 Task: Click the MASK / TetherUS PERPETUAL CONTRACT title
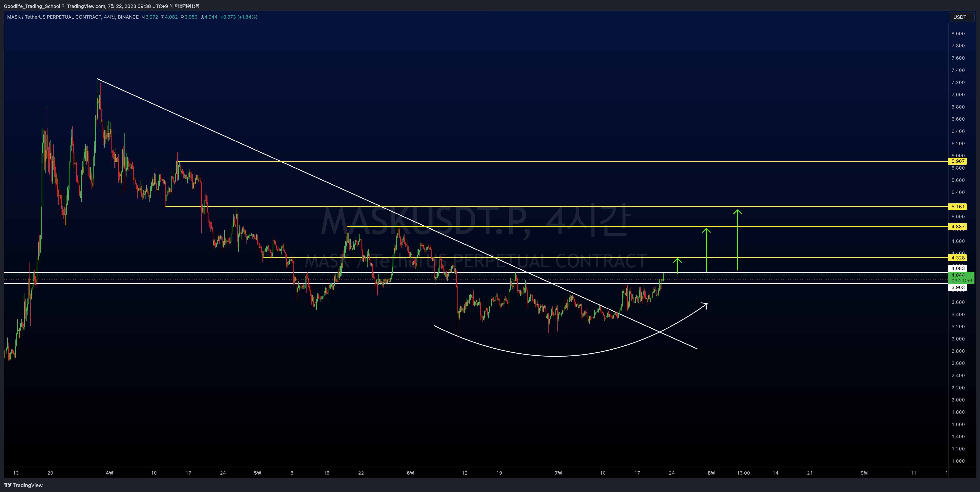click(x=54, y=17)
